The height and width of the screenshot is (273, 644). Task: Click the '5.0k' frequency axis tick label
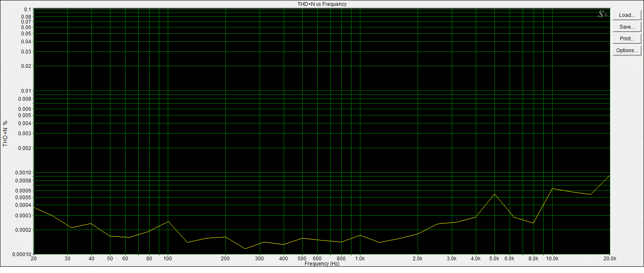point(494,259)
